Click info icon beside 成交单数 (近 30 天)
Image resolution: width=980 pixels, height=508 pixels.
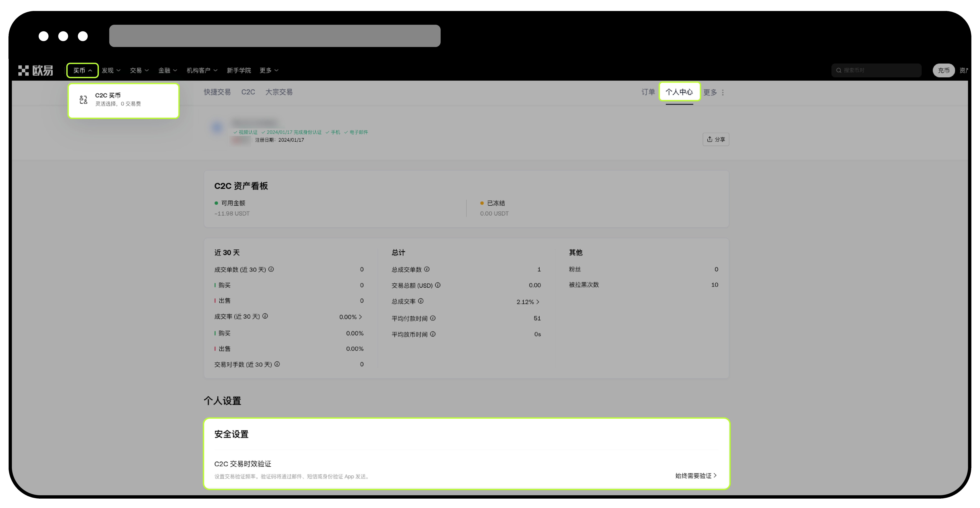tap(271, 269)
